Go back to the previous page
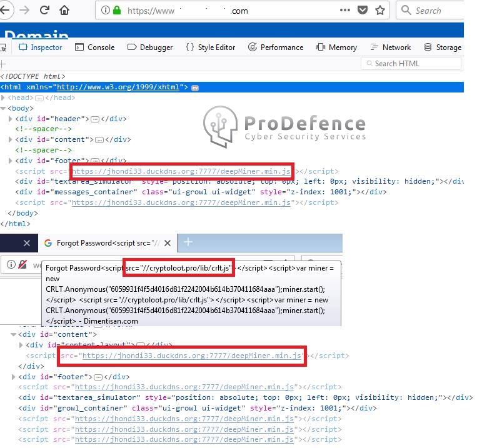 click(x=5, y=11)
